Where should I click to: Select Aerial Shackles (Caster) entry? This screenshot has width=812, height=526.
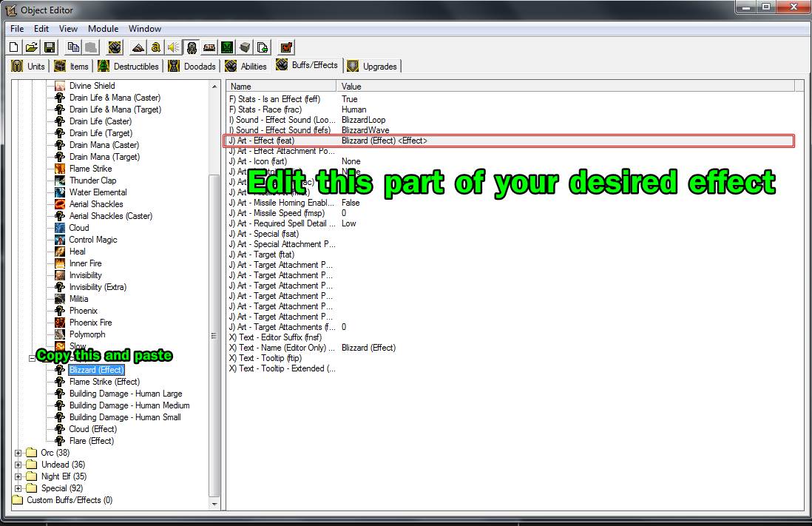coord(111,216)
